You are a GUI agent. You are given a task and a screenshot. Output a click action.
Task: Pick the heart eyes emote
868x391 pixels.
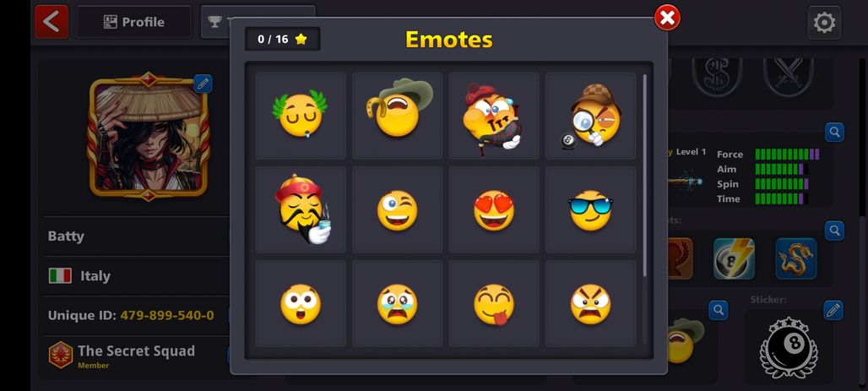pyautogui.click(x=494, y=210)
